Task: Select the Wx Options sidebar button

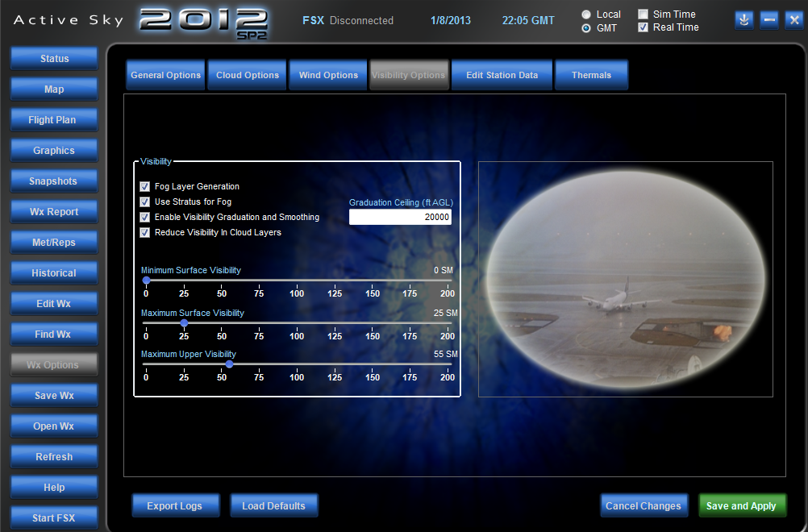Action: click(54, 365)
